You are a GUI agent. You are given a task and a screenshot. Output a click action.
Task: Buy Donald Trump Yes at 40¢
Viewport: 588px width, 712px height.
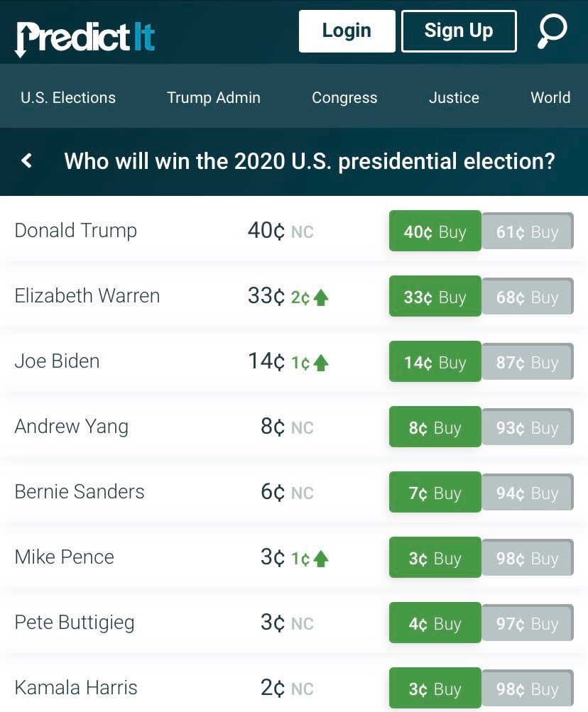pyautogui.click(x=435, y=231)
